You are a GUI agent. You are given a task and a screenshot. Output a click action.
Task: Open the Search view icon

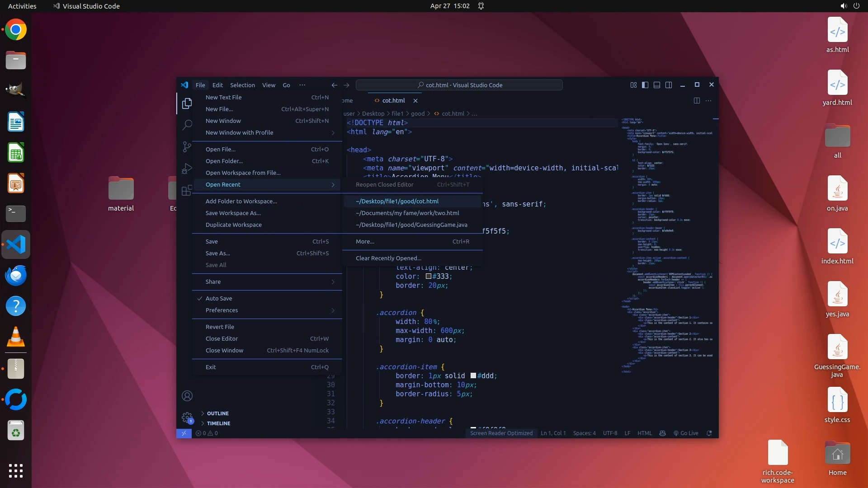187,125
